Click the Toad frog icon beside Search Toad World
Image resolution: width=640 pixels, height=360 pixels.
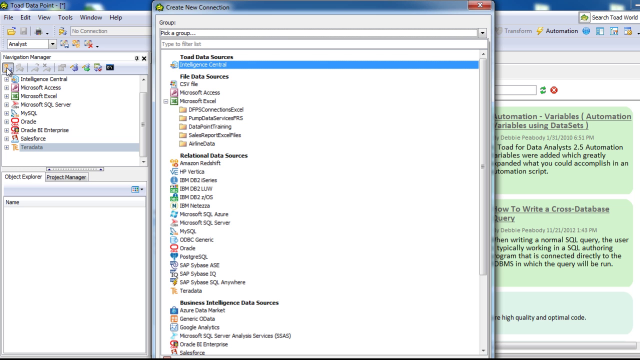tap(584, 18)
